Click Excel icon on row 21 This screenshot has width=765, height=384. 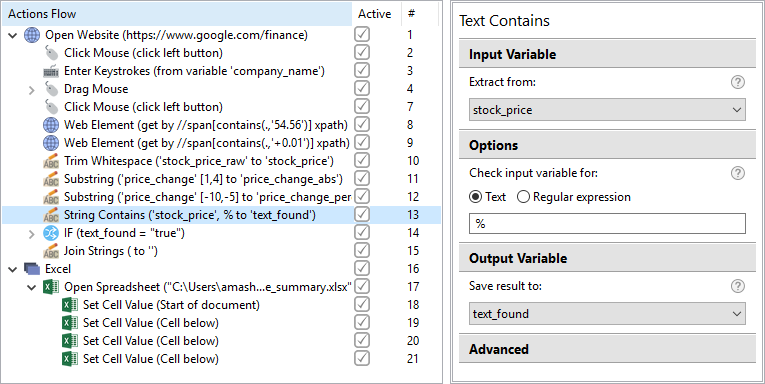(x=70, y=359)
